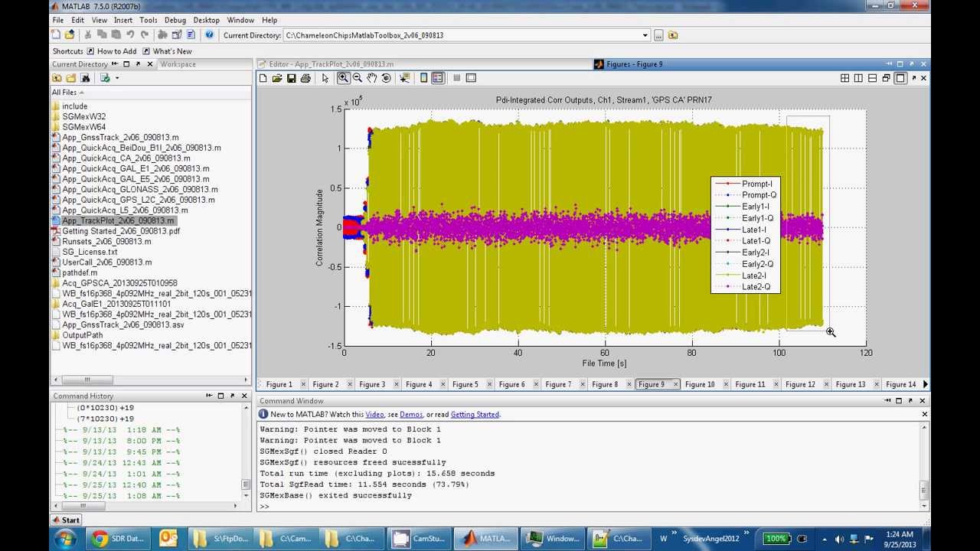
Task: Click the Open file icon in main toolbar
Action: [x=70, y=34]
